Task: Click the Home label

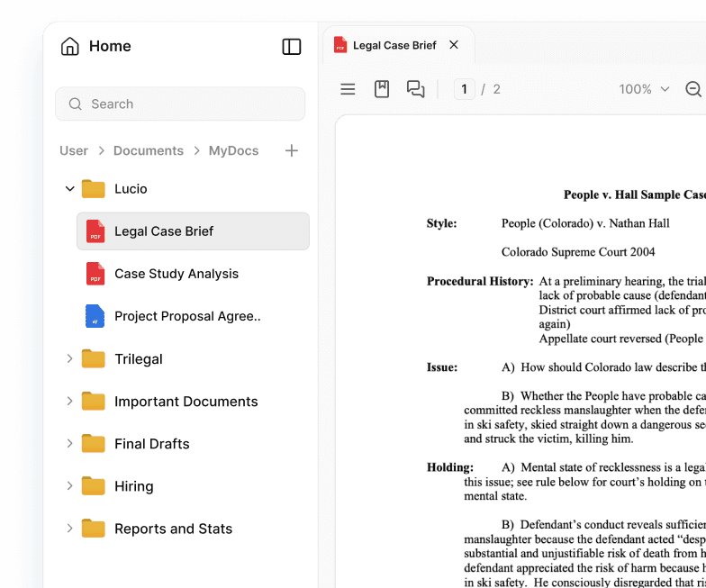Action: click(x=110, y=46)
